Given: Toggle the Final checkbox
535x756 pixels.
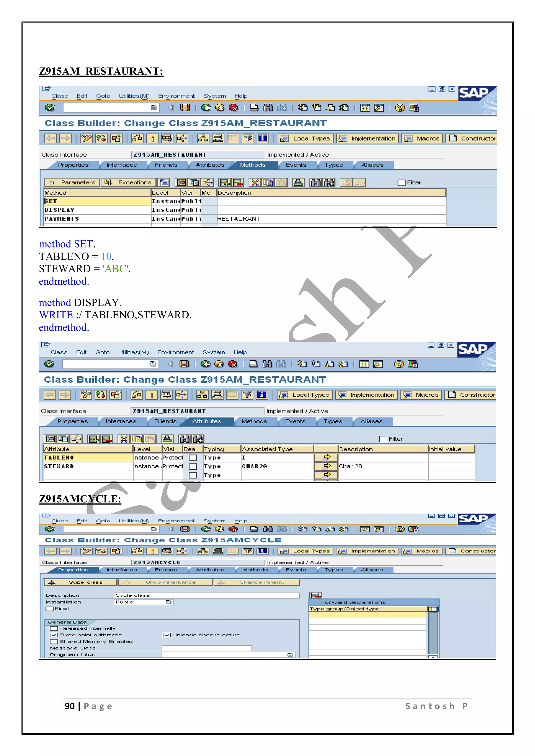Looking at the screenshot, I should tap(50, 609).
